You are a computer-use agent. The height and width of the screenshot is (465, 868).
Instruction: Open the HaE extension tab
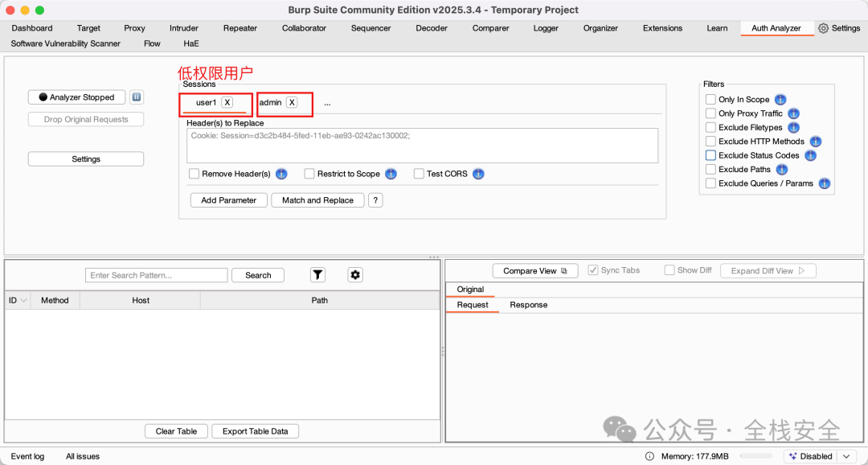point(191,43)
